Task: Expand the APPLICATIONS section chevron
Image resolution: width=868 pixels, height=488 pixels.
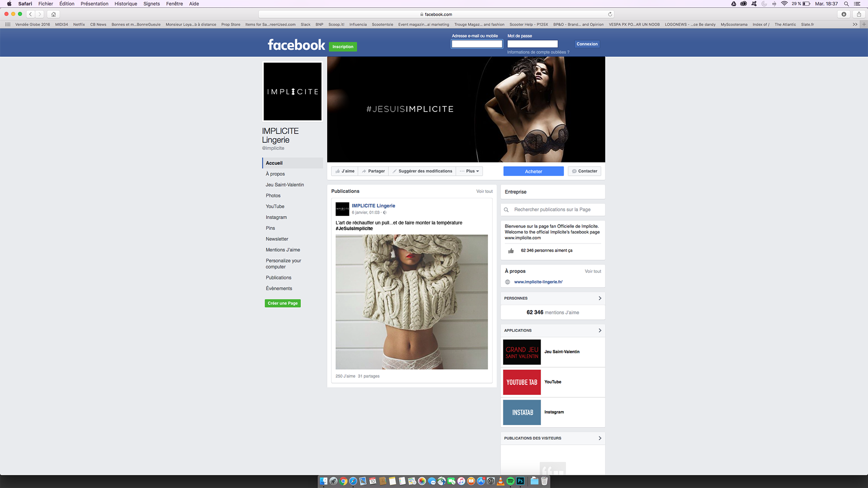Action: tap(599, 330)
